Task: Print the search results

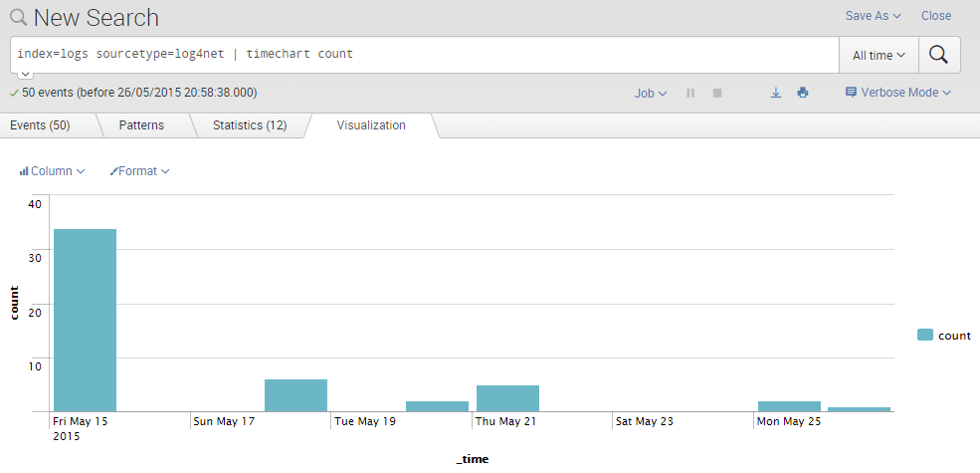Action: (803, 93)
